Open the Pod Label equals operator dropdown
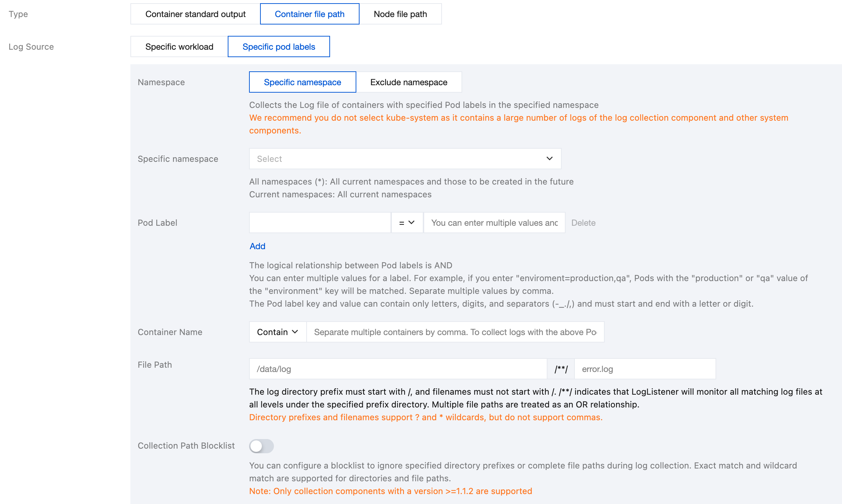The image size is (842, 504). click(407, 223)
